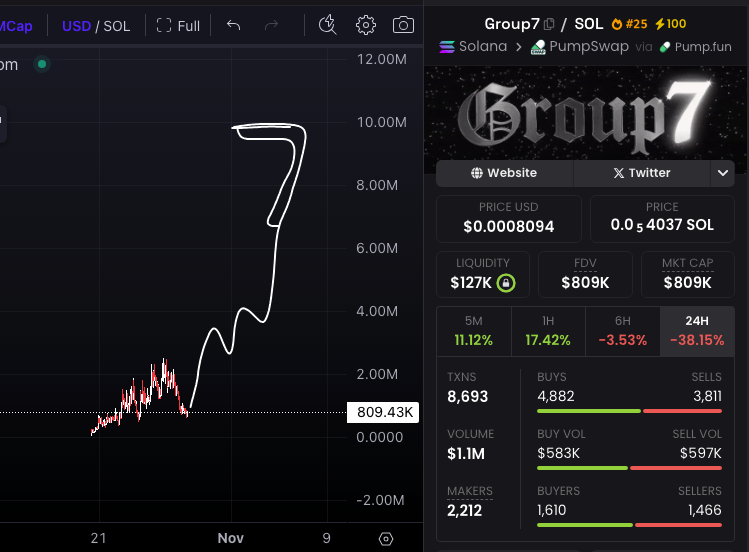The width and height of the screenshot is (749, 552).
Task: Take a chart snapshot with camera icon
Action: (403, 25)
